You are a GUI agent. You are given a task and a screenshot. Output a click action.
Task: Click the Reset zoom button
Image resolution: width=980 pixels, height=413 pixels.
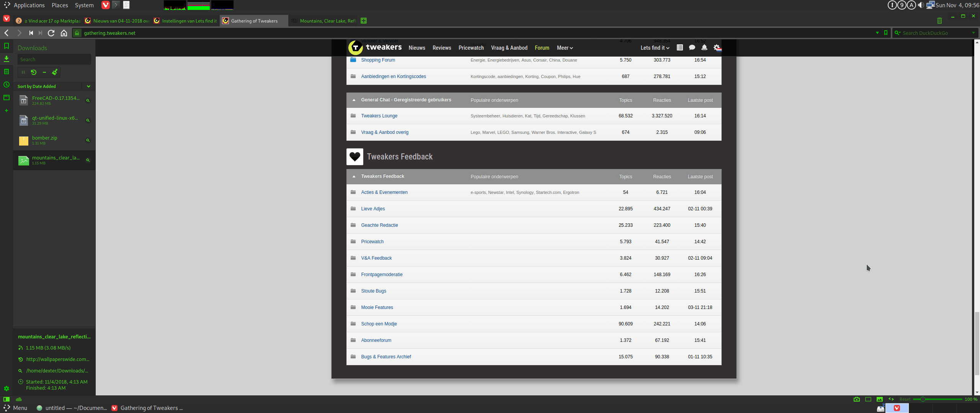tap(905, 399)
